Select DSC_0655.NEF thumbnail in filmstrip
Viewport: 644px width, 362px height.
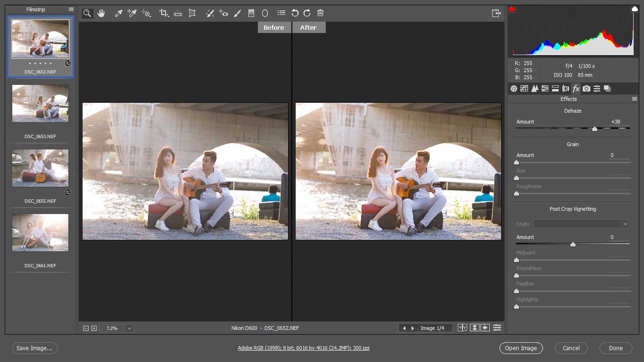click(41, 168)
